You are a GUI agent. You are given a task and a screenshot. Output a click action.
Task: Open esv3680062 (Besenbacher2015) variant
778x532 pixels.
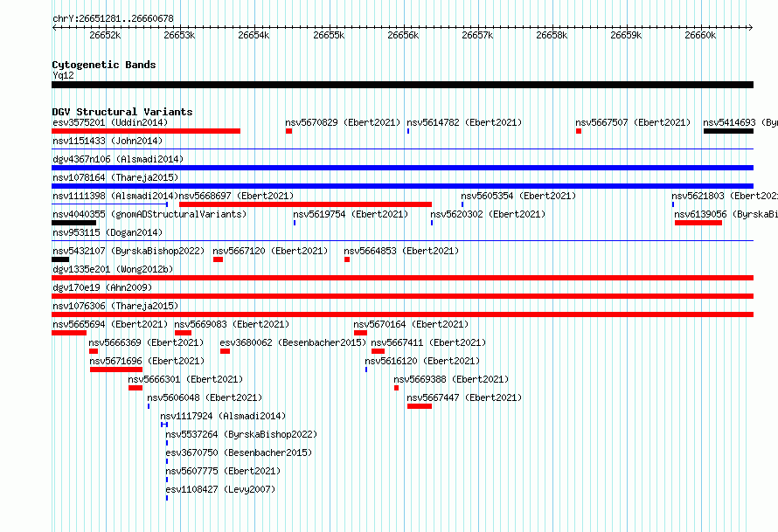coord(293,342)
